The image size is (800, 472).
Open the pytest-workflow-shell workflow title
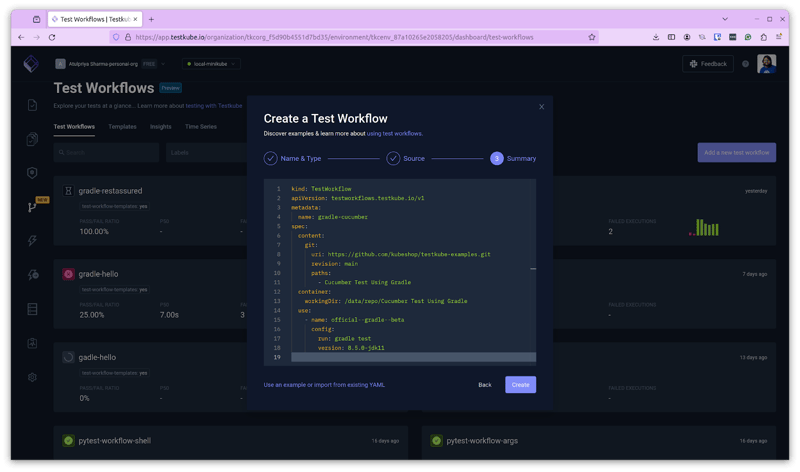click(114, 440)
